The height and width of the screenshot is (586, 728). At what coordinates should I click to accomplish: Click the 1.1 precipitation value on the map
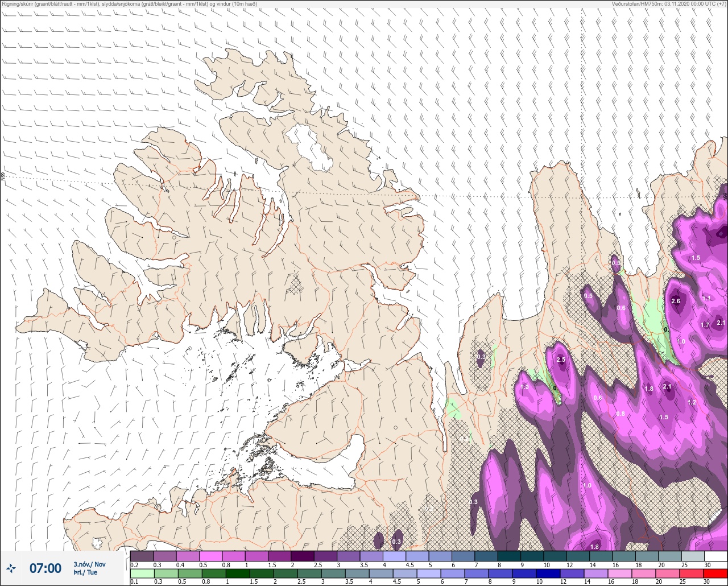[706, 298]
